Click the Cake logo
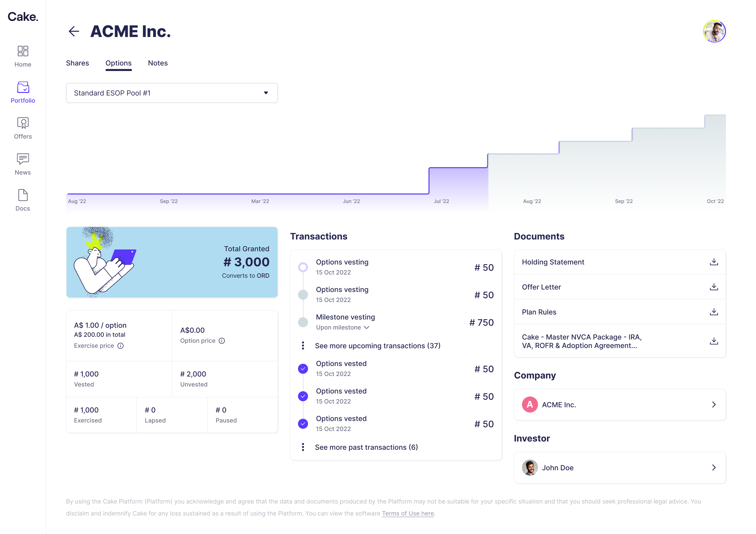This screenshot has height=534, width=756. tap(23, 17)
